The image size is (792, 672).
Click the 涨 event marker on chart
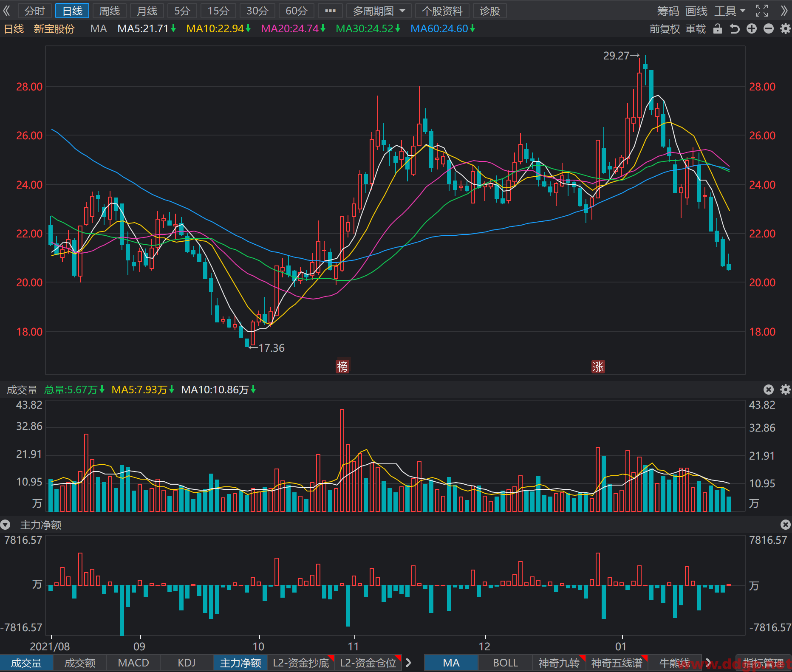[598, 366]
